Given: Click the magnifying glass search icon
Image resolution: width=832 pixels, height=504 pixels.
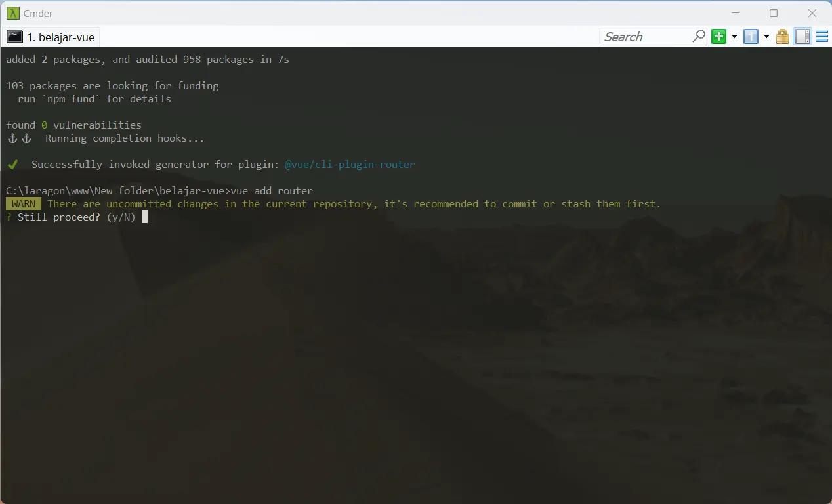Looking at the screenshot, I should [x=699, y=37].
